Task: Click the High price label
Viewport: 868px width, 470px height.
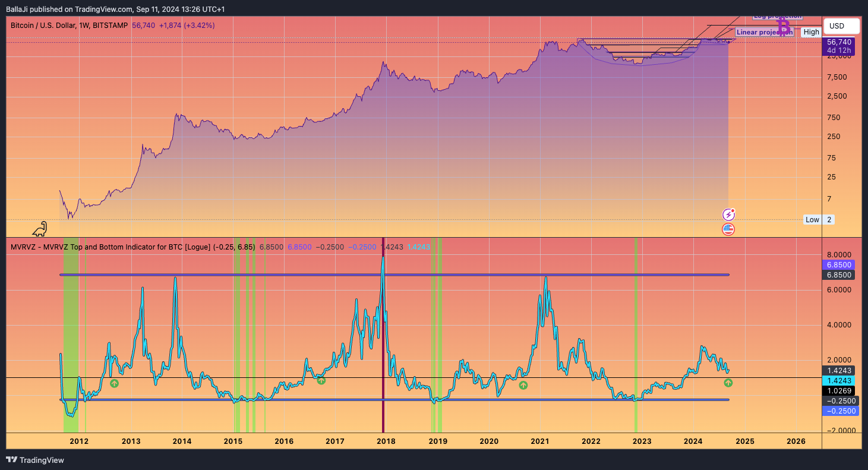Action: click(x=811, y=32)
